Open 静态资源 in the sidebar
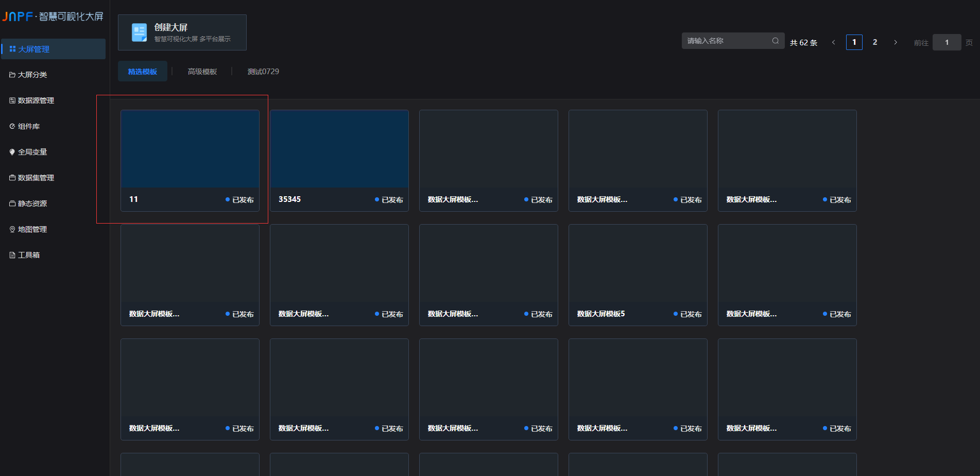Viewport: 980px width, 476px height. tap(53, 203)
